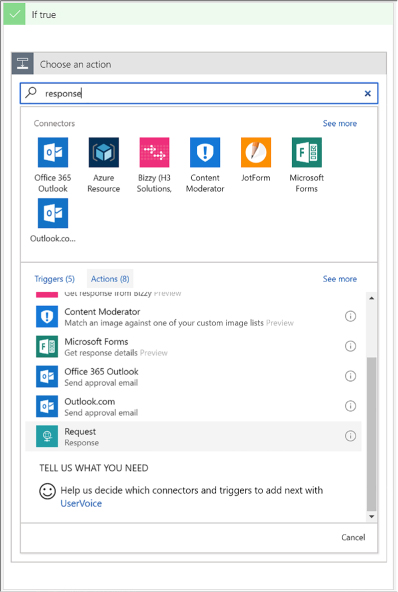Clear the search text with X icon

pyautogui.click(x=367, y=93)
